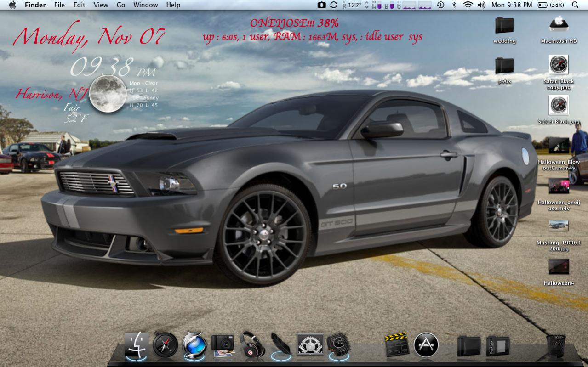The height and width of the screenshot is (367, 588).
Task: Open the Finder icon in the Dock
Action: [137, 344]
